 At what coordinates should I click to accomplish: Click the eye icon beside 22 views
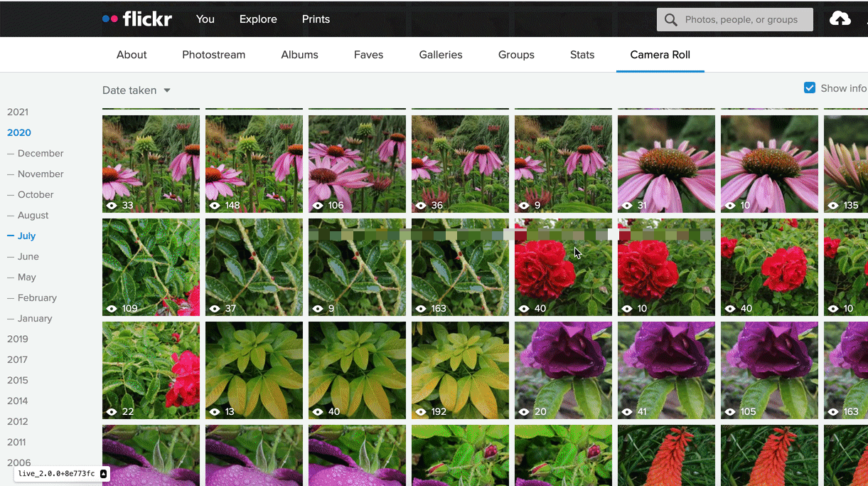pos(112,412)
